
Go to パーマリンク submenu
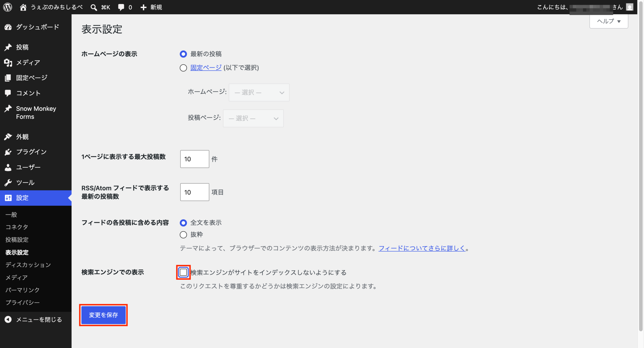(x=23, y=290)
